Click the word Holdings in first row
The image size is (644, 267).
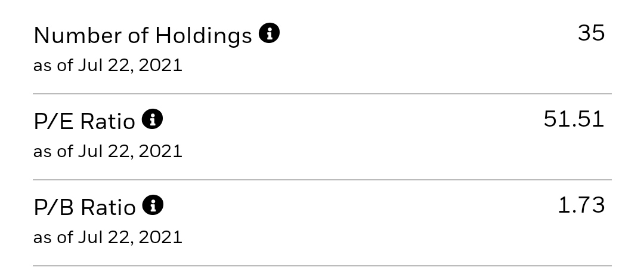click(x=203, y=35)
